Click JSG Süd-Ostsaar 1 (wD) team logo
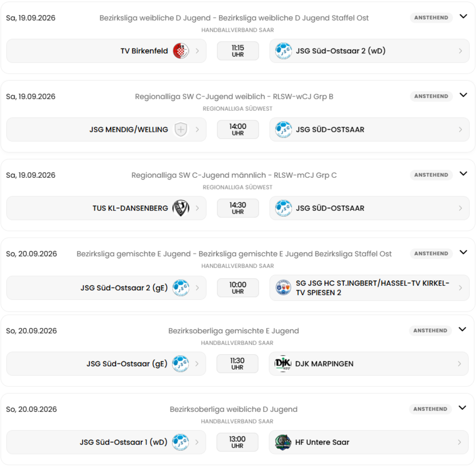This screenshot has height=476, width=476. point(180,442)
